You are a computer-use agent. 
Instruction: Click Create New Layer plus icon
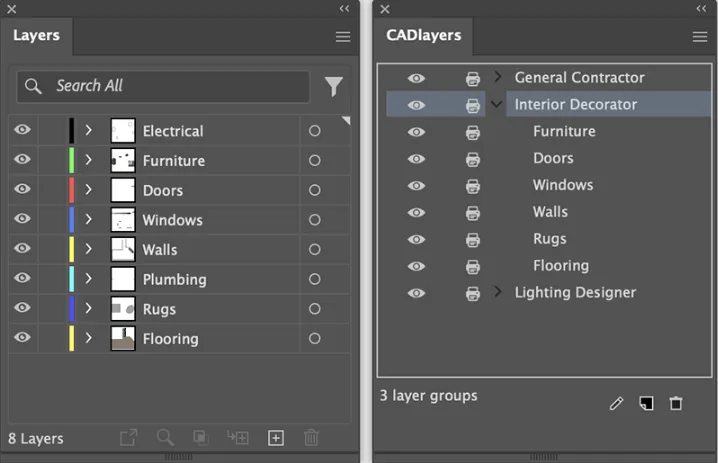click(276, 438)
